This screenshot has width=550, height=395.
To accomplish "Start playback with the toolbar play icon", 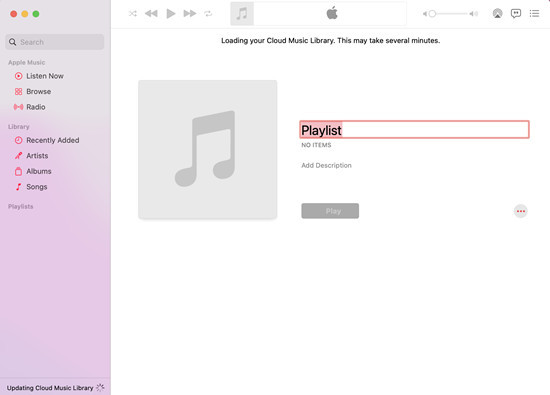I will 171,14.
